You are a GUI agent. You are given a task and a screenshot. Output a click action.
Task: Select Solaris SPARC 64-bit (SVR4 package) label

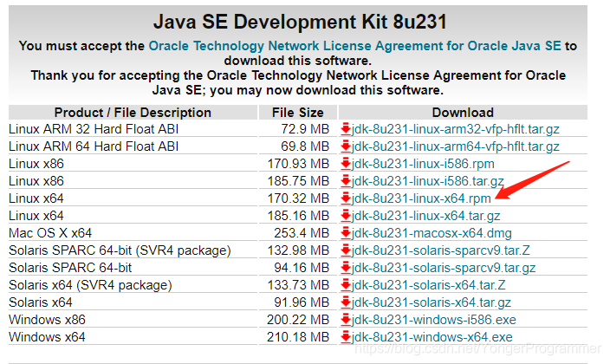coord(120,250)
